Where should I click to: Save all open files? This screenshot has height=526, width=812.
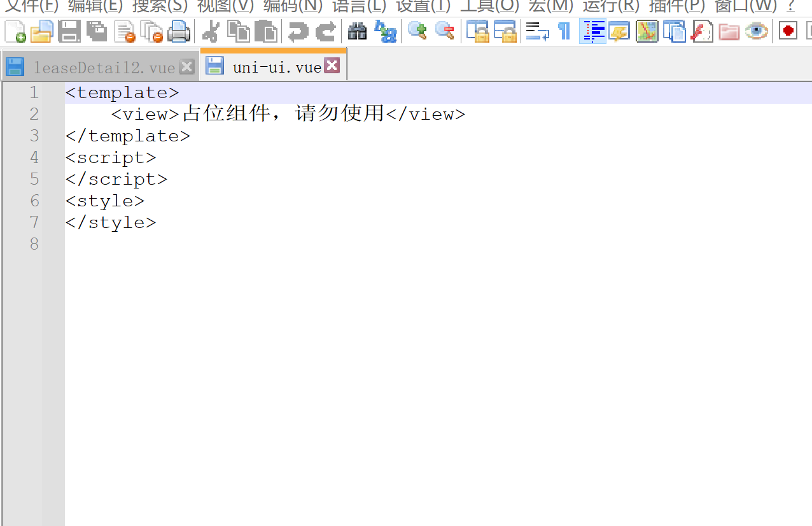point(96,31)
